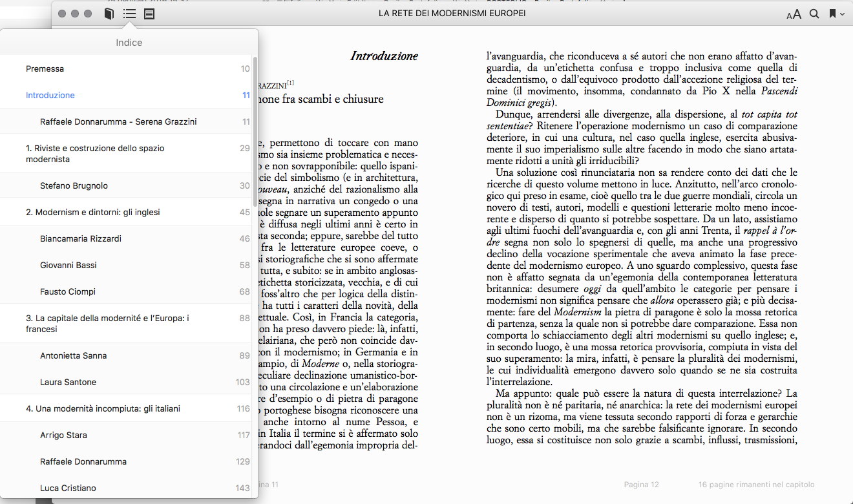853x504 pixels.
Task: Click the Pagina 12 footer label
Action: (x=641, y=485)
